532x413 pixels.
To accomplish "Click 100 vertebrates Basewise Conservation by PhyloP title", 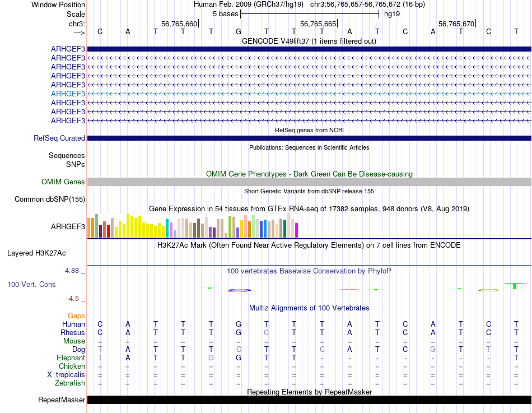I will tap(309, 271).
